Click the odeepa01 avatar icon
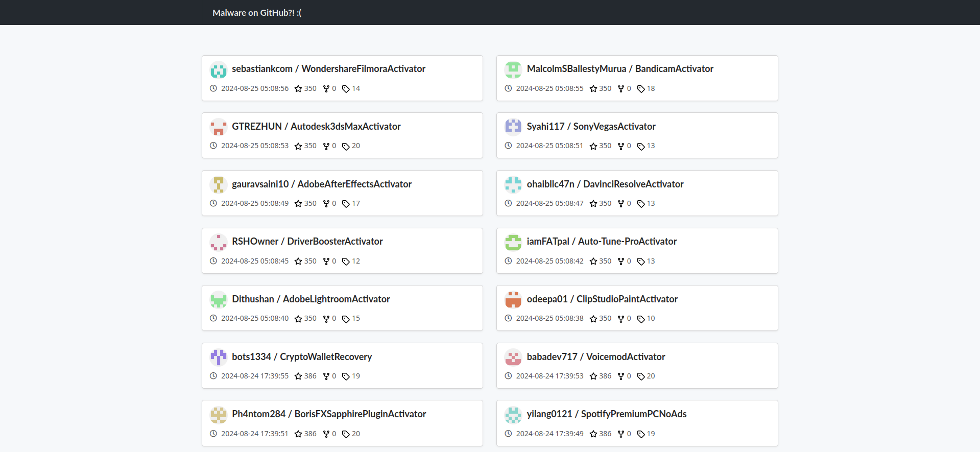Viewport: 980px width, 452px height. pos(513,299)
